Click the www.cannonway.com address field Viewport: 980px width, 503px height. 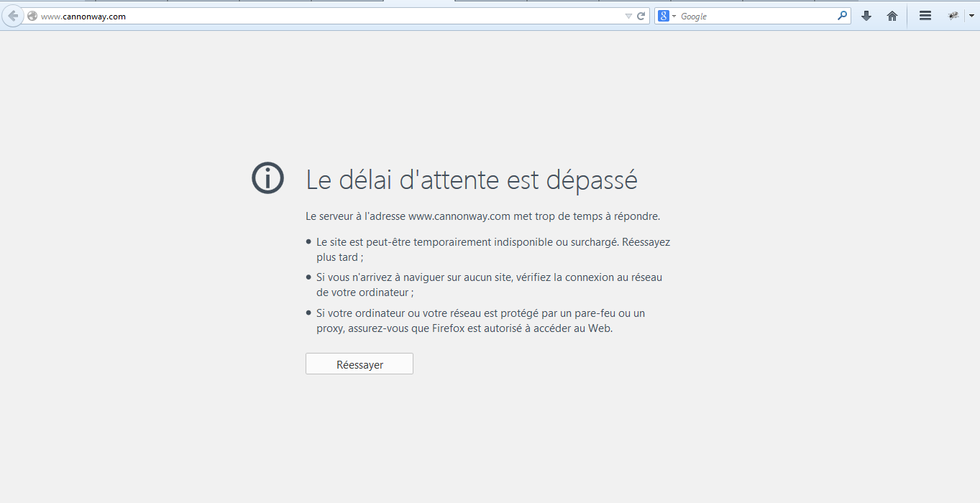[324, 16]
